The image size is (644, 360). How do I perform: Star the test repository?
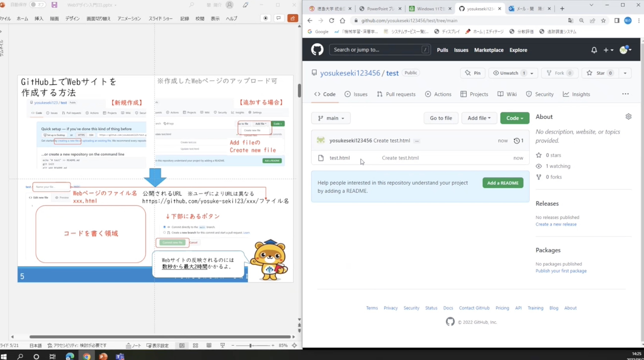tap(600, 73)
